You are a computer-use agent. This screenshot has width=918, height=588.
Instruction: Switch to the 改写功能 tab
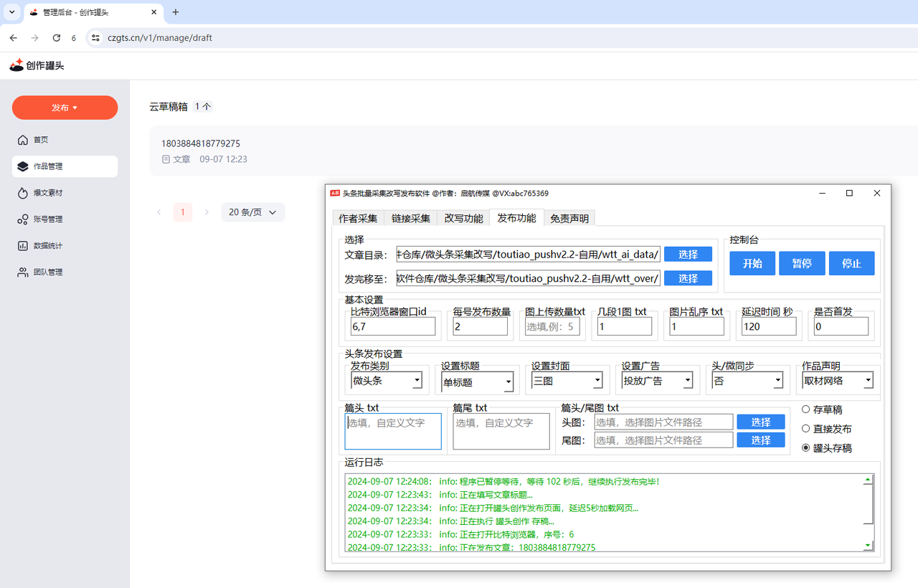463,219
